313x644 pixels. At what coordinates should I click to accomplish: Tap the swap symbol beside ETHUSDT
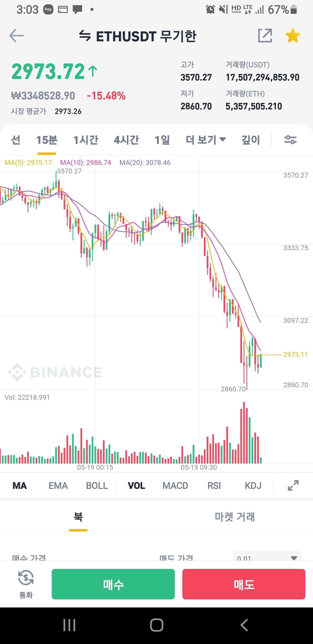point(85,36)
